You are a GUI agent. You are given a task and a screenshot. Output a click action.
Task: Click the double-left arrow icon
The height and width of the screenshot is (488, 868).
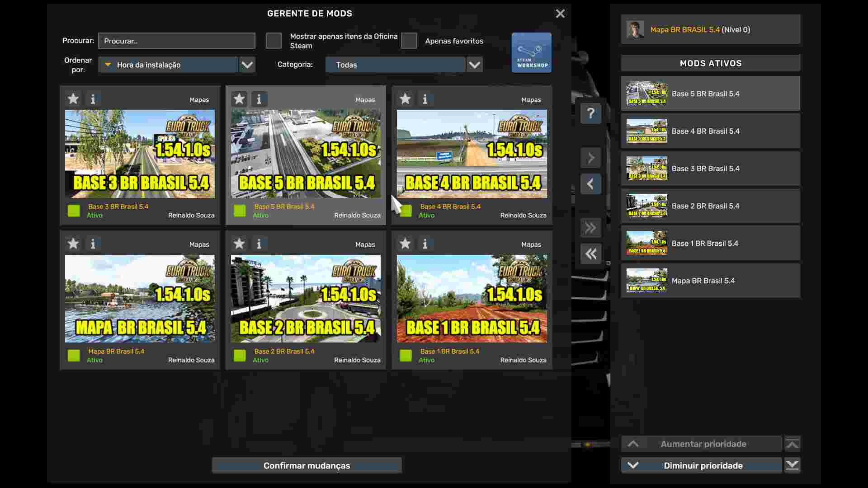(591, 253)
